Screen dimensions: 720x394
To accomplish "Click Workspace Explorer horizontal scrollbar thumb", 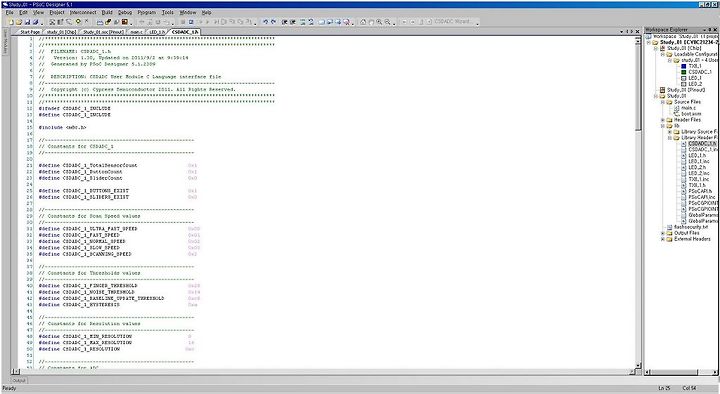I will pos(675,372).
